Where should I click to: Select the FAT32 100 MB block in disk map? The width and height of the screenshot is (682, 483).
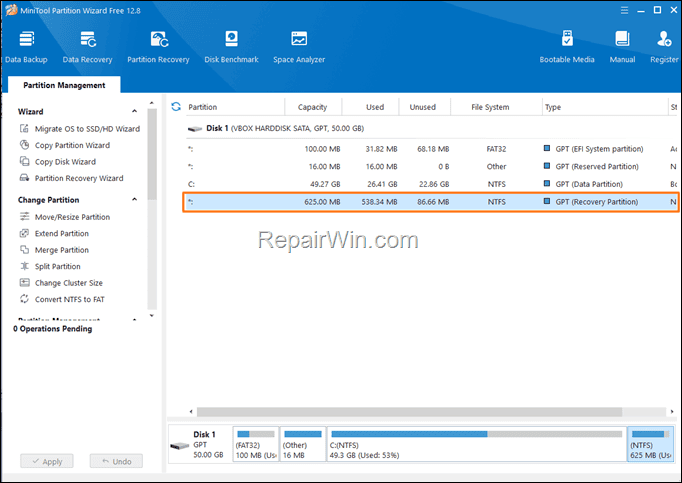pyautogui.click(x=256, y=444)
